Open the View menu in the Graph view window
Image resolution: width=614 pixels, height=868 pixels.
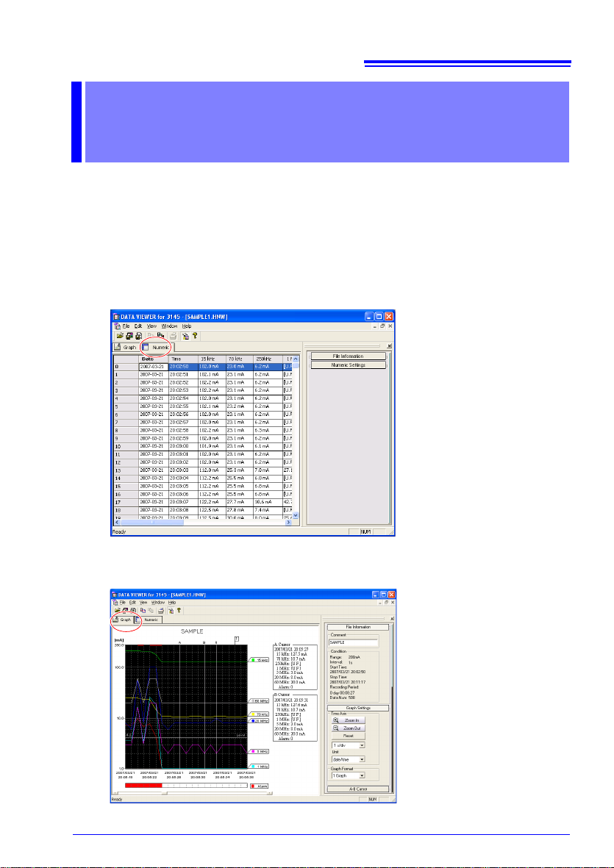point(143,602)
